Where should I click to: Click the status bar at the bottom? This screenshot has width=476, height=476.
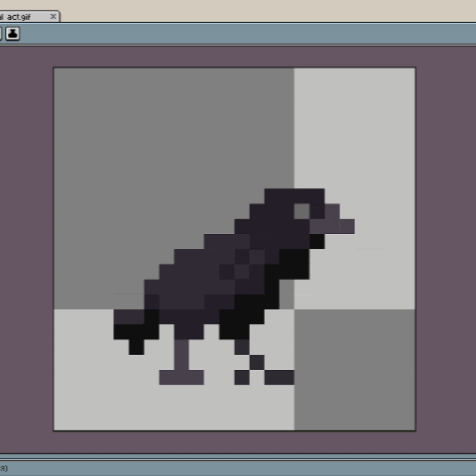[238, 468]
